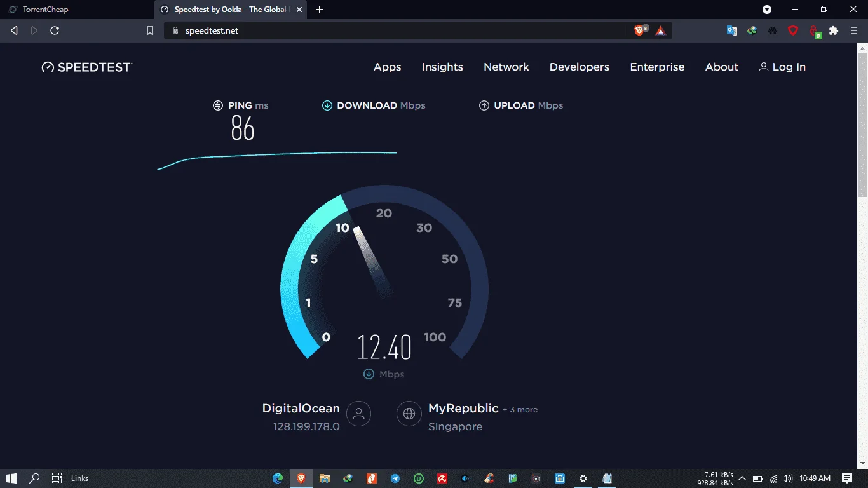Click the padlock site information icon
The width and height of the screenshot is (868, 488).
pyautogui.click(x=176, y=30)
